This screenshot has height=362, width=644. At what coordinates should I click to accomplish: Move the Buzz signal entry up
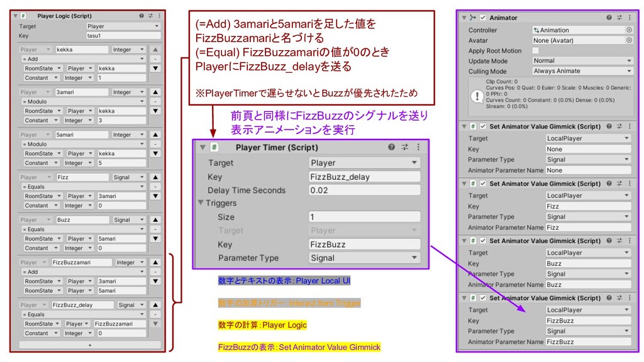[155, 219]
